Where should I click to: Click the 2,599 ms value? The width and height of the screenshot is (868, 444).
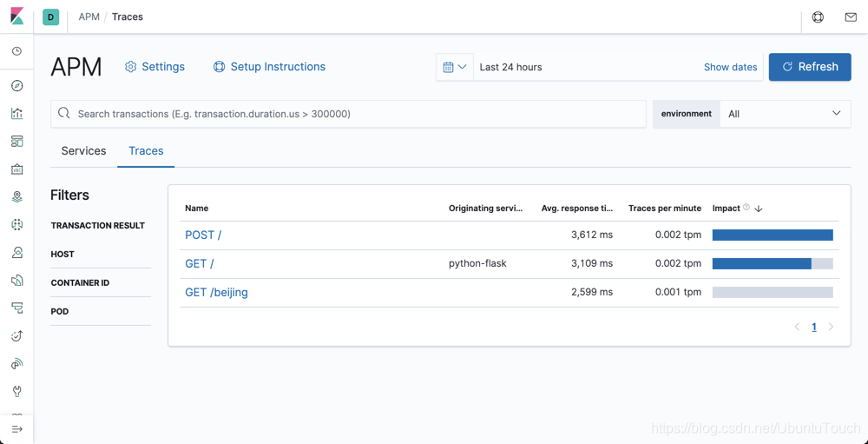[x=592, y=292]
